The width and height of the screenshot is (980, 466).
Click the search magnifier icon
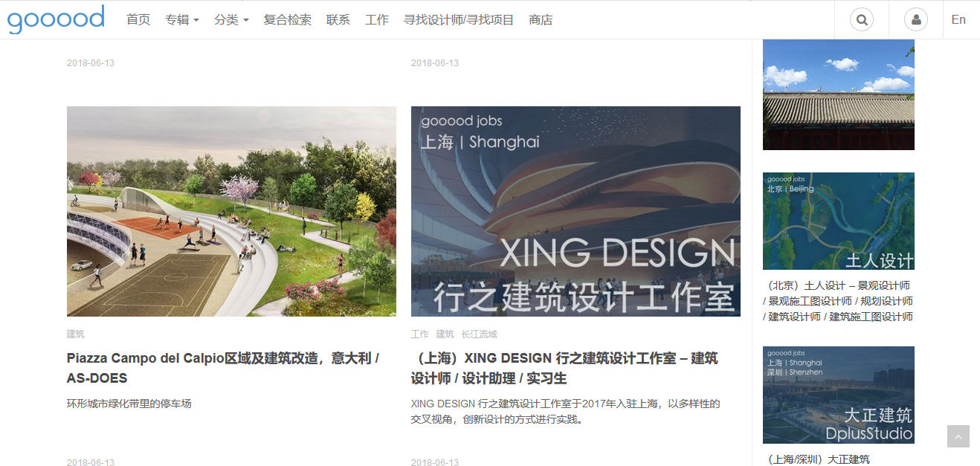click(862, 20)
